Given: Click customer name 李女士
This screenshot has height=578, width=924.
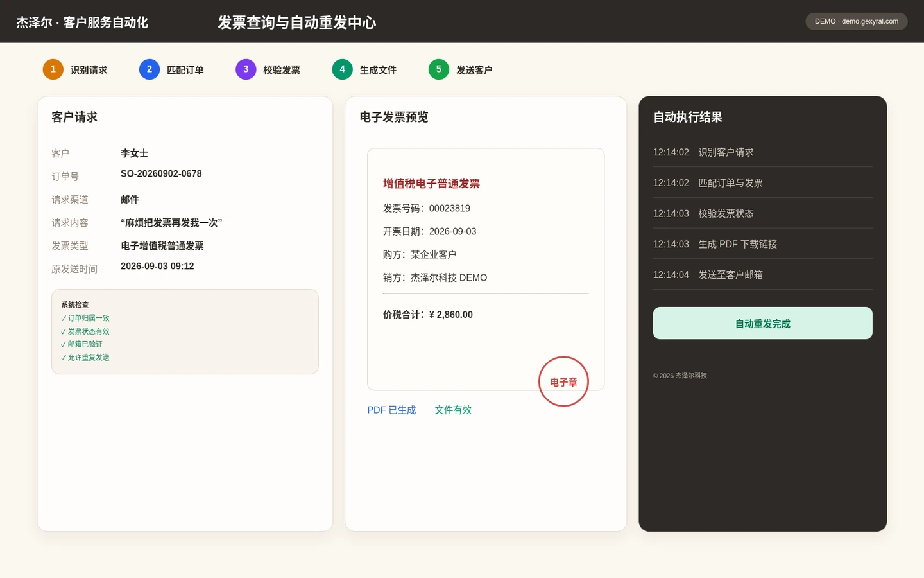Looking at the screenshot, I should tap(134, 153).
